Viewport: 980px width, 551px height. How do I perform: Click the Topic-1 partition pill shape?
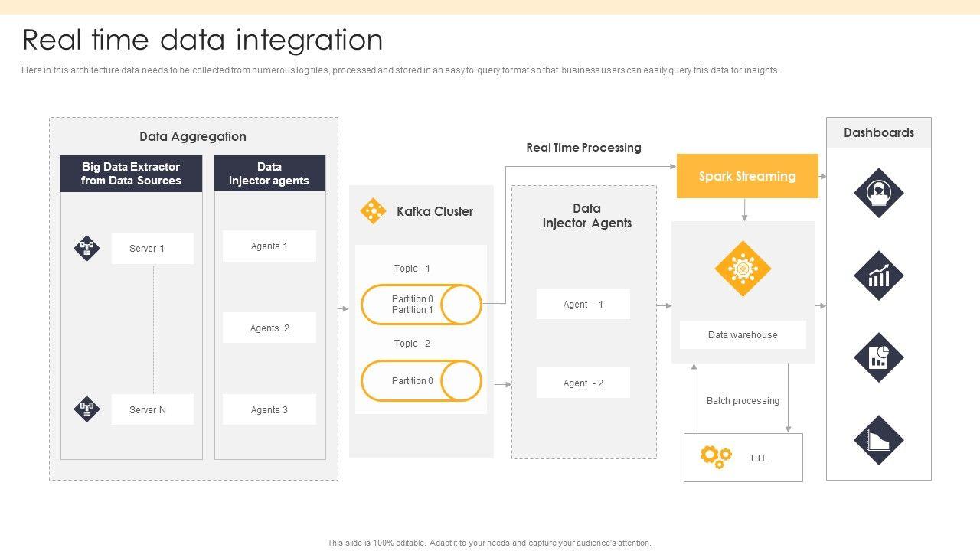[421, 305]
